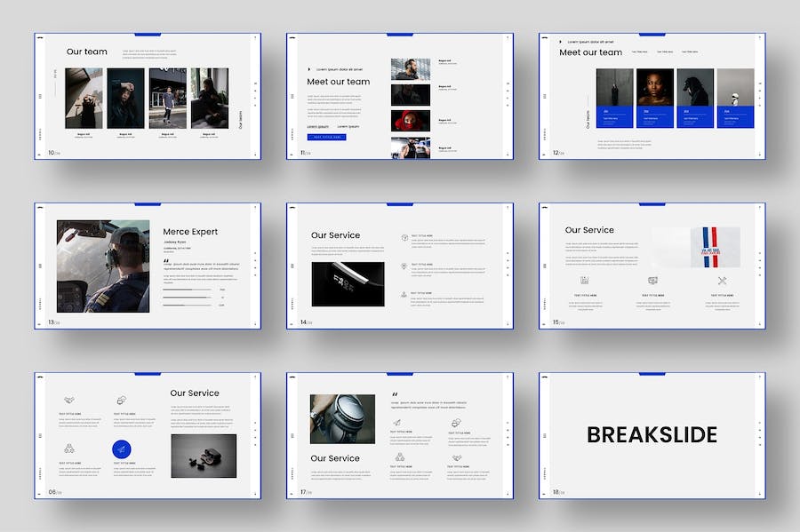Viewport: 800px width, 532px height.
Task: Click top service icon on slide 14
Action: (404, 238)
